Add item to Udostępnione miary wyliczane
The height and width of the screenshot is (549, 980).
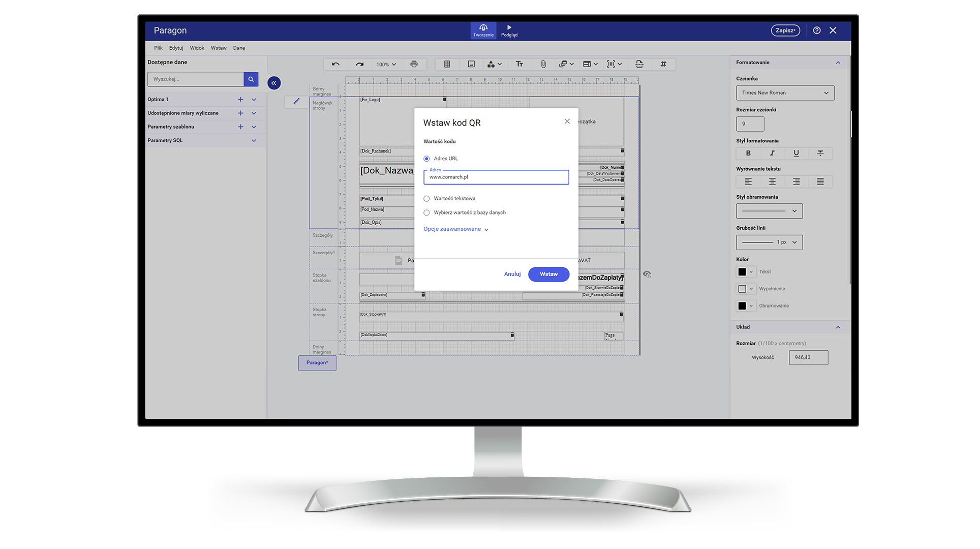coord(240,113)
